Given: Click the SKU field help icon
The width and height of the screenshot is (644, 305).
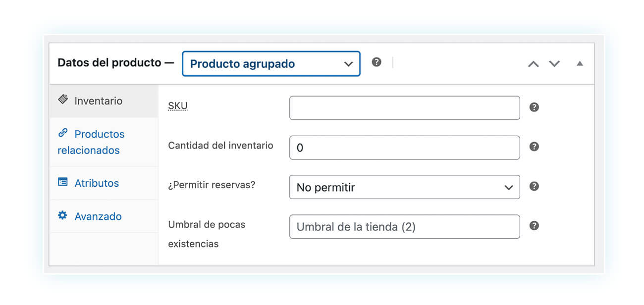Looking at the screenshot, I should tap(534, 107).
